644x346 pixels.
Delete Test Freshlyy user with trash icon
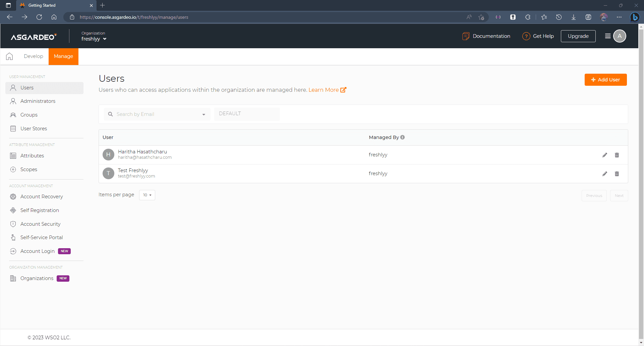[x=617, y=174]
